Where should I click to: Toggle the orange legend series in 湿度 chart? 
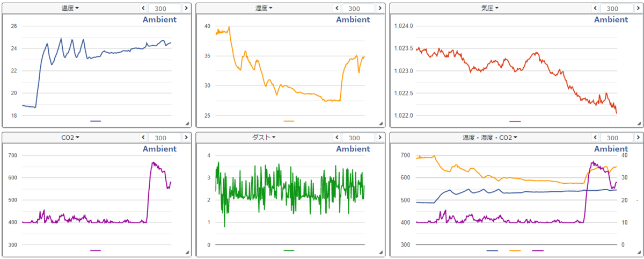click(289, 121)
